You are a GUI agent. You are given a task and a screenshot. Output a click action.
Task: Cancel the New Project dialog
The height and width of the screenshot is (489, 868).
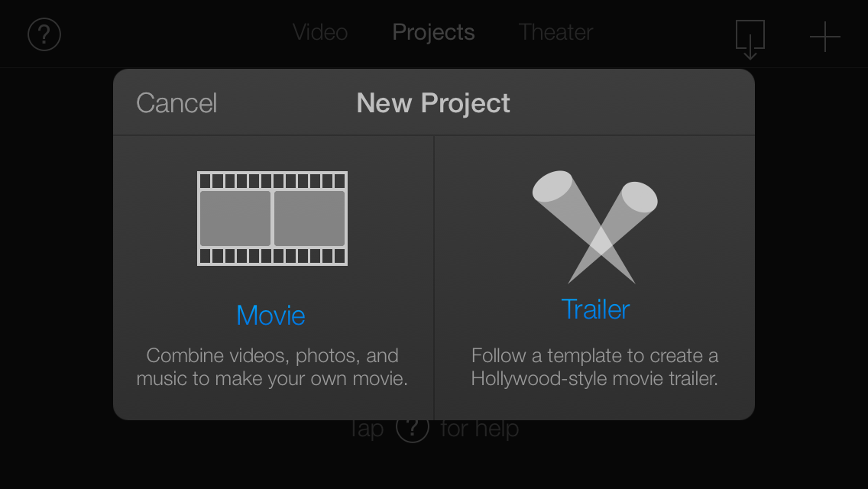click(177, 103)
